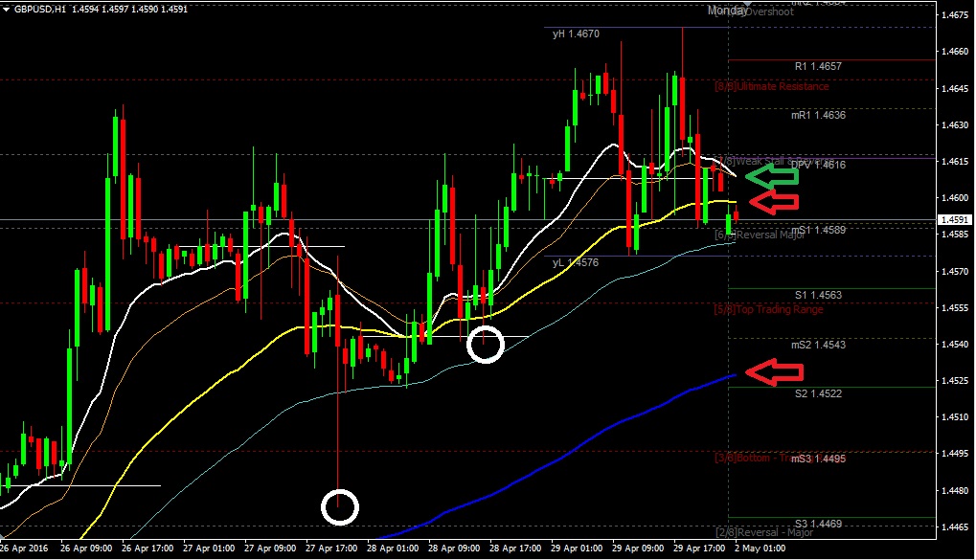Click 1.4600 on the price axis
Viewport: 976px width, 560px height.
[955, 198]
